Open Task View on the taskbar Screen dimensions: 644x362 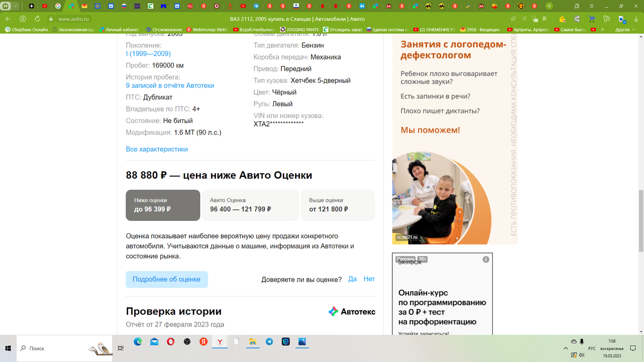(121, 349)
